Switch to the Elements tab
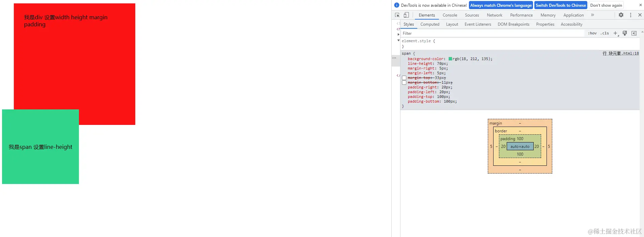 pos(427,15)
